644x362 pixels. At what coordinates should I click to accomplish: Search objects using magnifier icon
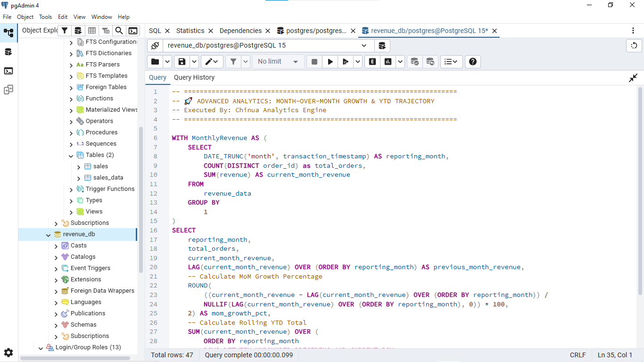click(x=119, y=31)
